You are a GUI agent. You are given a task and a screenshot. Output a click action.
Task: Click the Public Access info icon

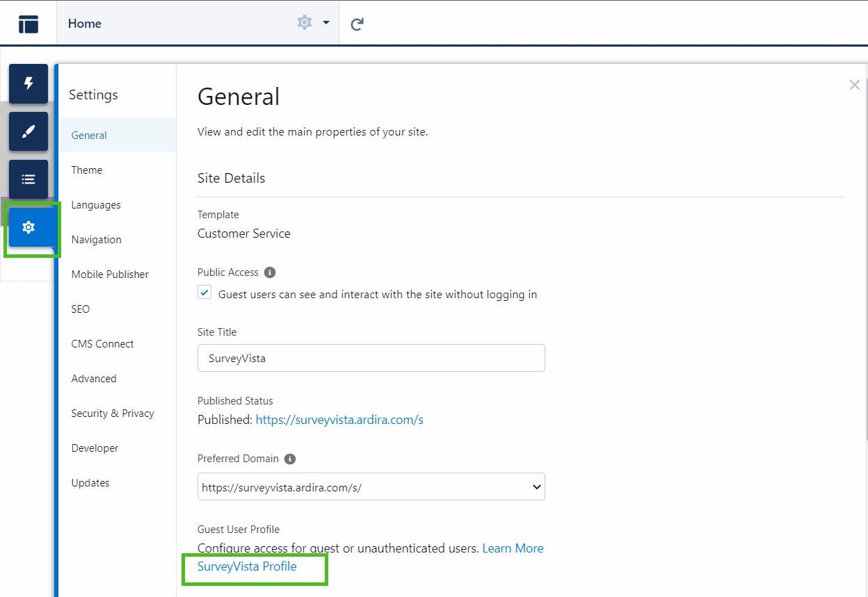270,272
